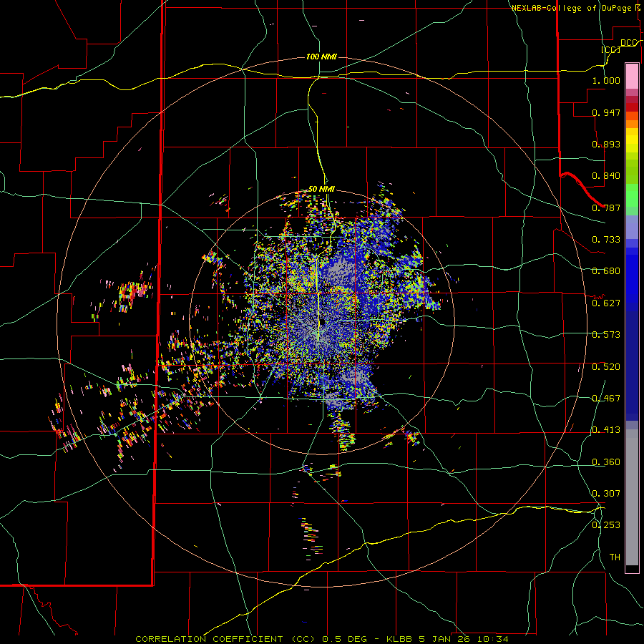Screen dimensions: 644x644
Task: Click the 1.000 scale value
Action: (606, 80)
